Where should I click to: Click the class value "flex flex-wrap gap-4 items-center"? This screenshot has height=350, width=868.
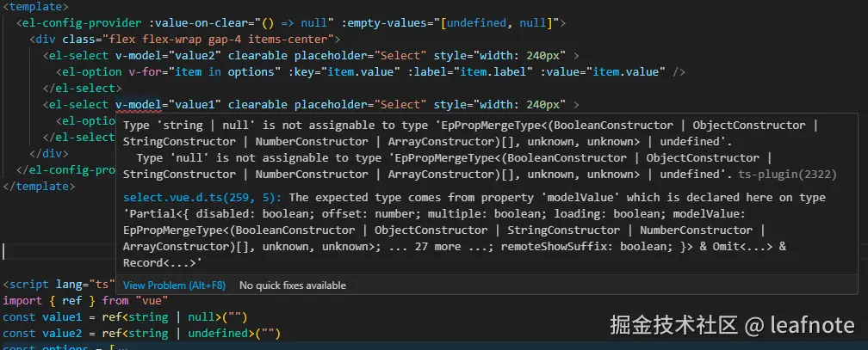coord(218,40)
